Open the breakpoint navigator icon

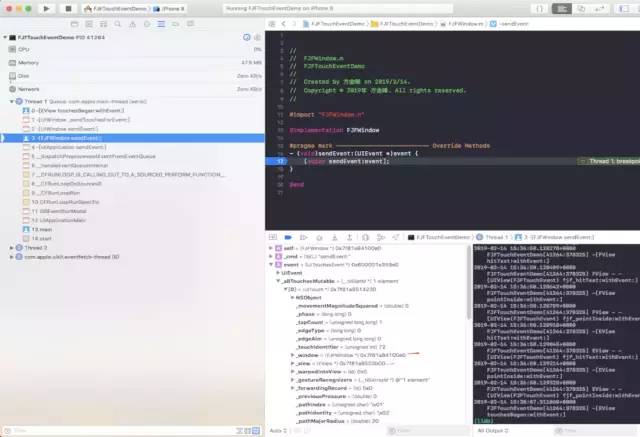click(176, 24)
